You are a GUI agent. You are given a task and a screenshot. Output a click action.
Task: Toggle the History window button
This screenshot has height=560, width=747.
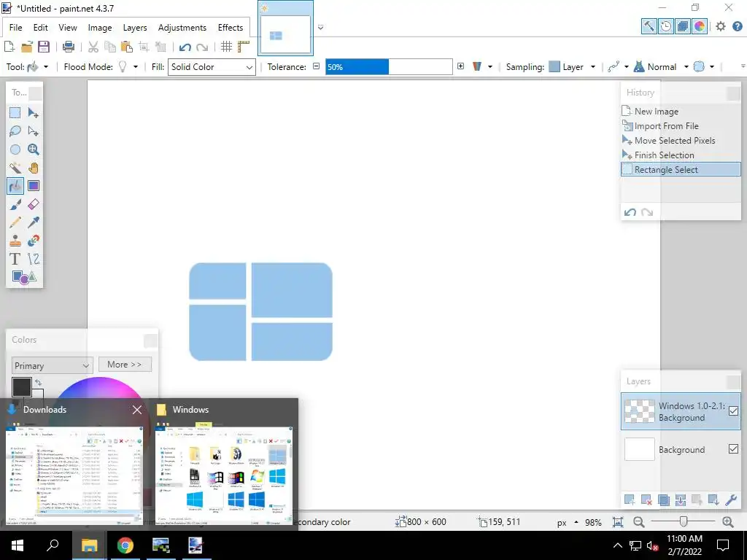(665, 27)
